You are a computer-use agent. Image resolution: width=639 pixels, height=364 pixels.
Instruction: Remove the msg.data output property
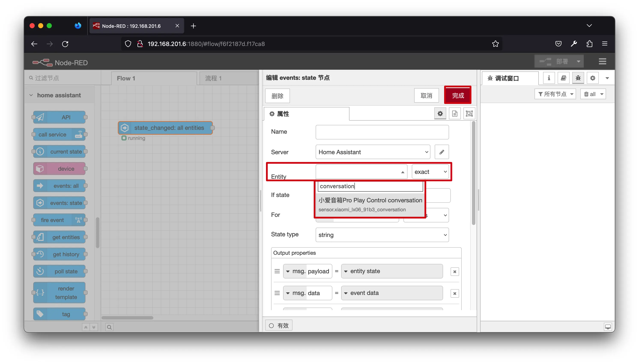point(455,293)
